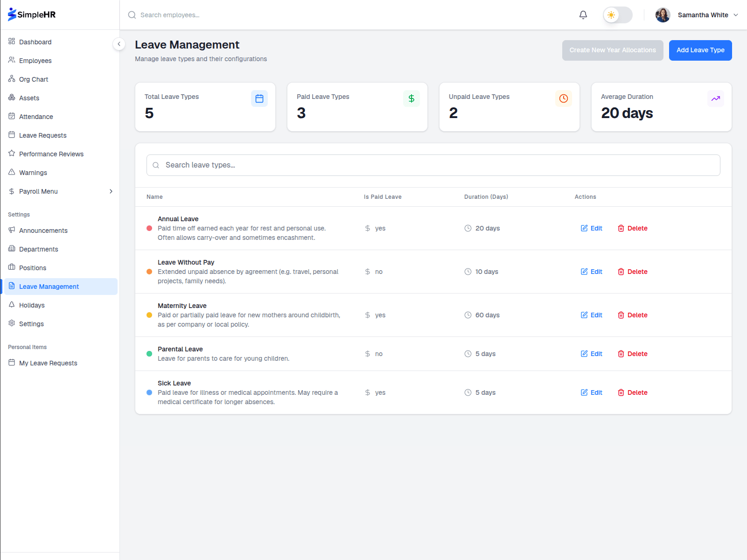Open Org Chart from the sidebar icon
This screenshot has width=747, height=560.
pyautogui.click(x=11, y=79)
